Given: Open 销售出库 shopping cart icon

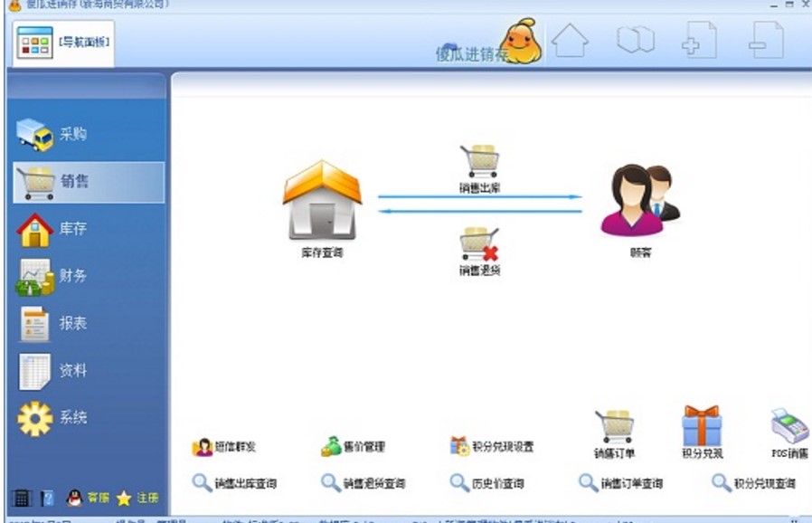Looking at the screenshot, I should tap(479, 168).
